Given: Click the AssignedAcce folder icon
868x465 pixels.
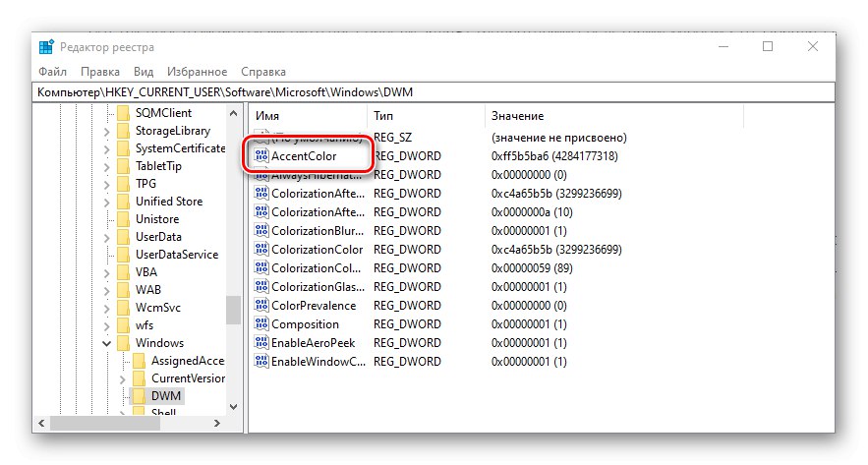Looking at the screenshot, I should 140,361.
